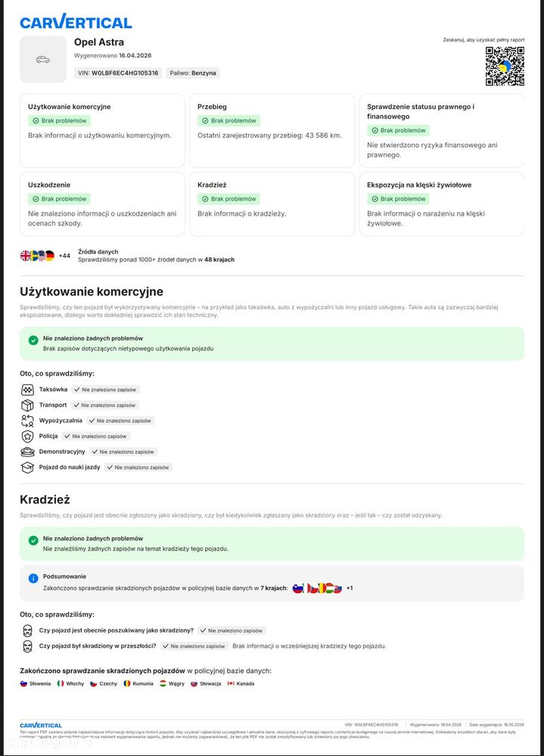Click the green check under Użytkowanie komercyjne heading

(33, 341)
